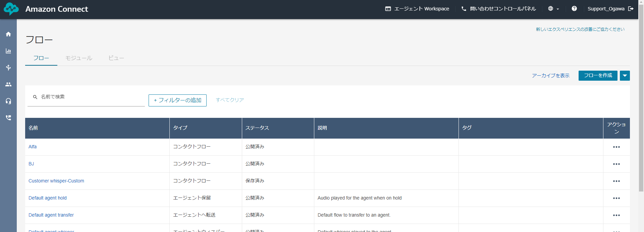This screenshot has width=644, height=232.
Task: Click the help question mark icon
Action: coord(574,9)
